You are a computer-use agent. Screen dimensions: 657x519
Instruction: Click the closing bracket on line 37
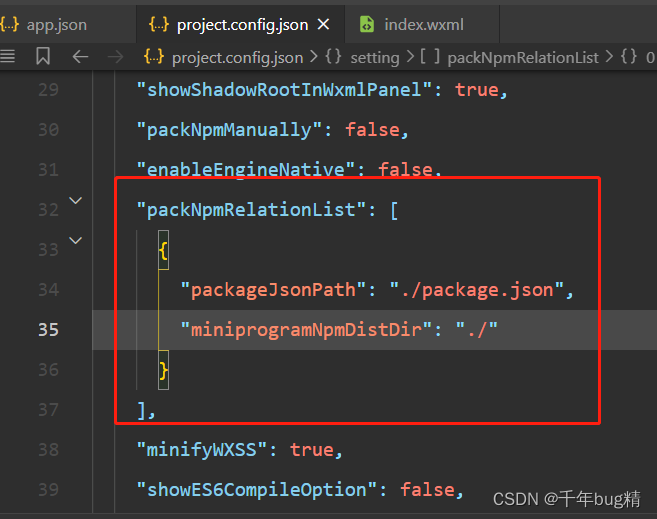coord(142,410)
